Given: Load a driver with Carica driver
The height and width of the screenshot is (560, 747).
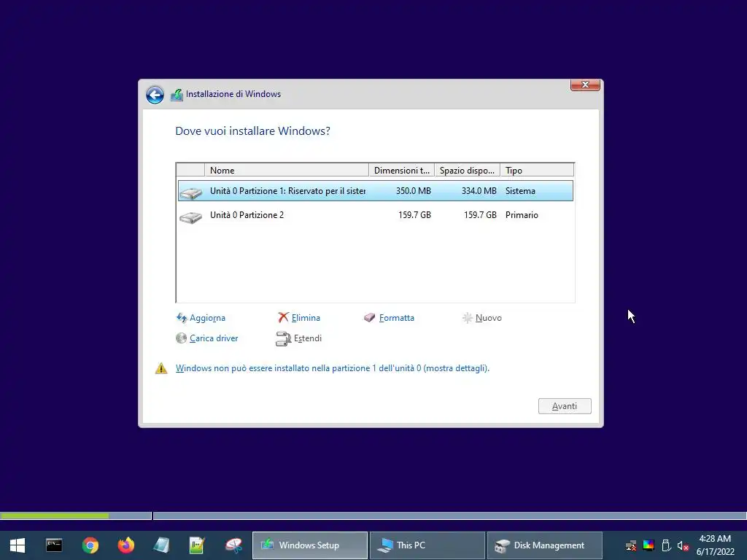Looking at the screenshot, I should pos(214,338).
